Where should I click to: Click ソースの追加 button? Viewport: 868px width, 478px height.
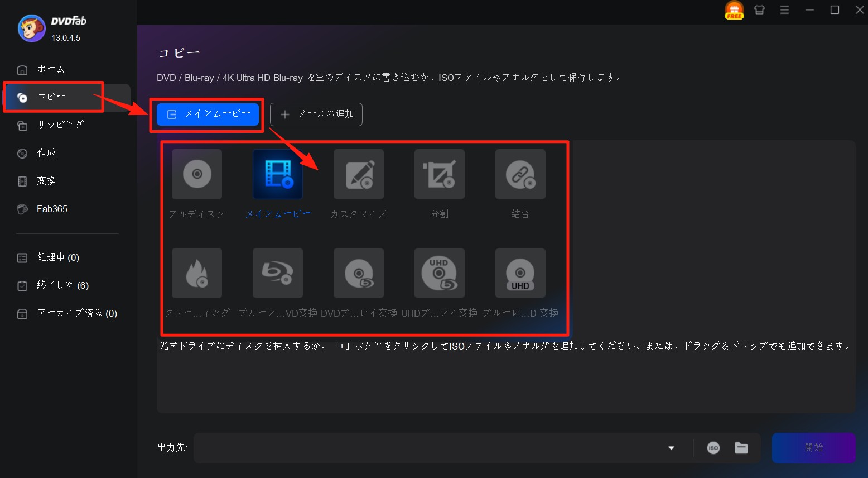pos(316,114)
